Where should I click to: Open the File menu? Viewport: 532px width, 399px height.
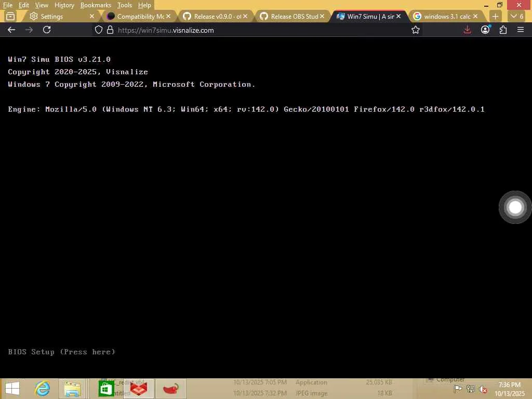[7, 5]
